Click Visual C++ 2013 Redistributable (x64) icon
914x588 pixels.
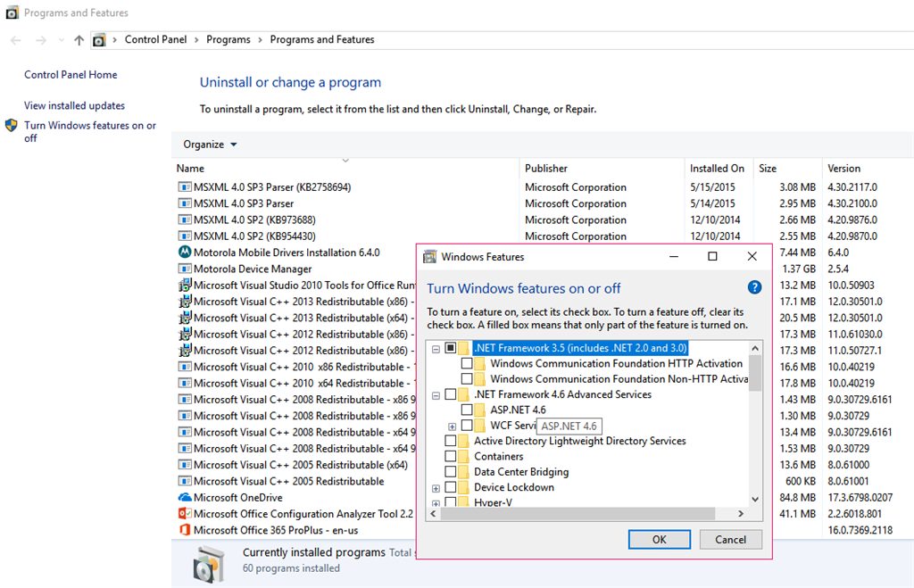tap(185, 318)
